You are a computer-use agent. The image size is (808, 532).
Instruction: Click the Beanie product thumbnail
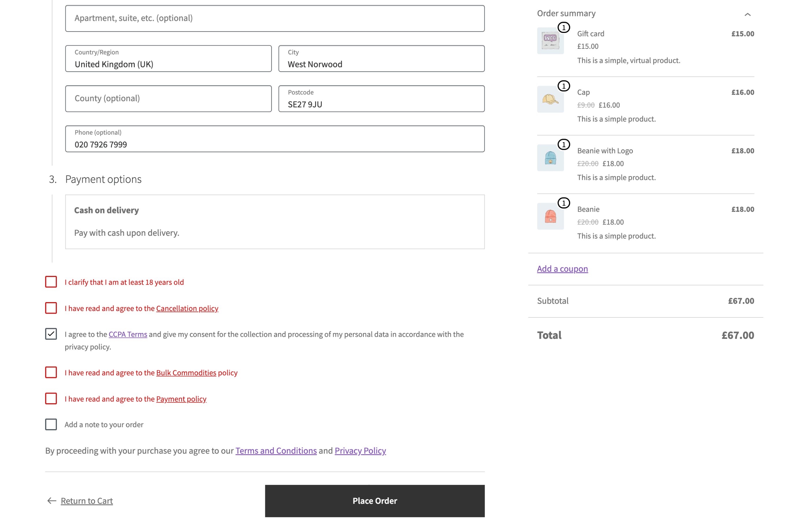(x=550, y=216)
